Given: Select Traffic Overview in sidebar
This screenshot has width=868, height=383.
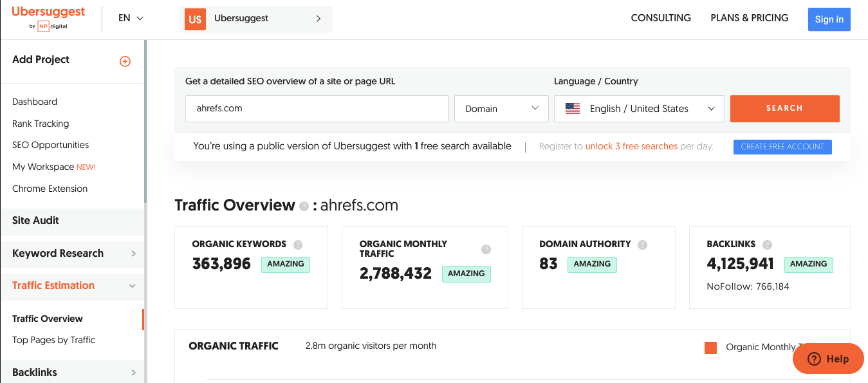Looking at the screenshot, I should coord(48,319).
